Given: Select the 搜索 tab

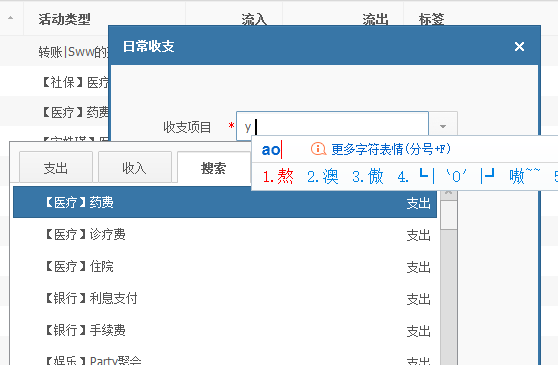Looking at the screenshot, I should coord(214,168).
